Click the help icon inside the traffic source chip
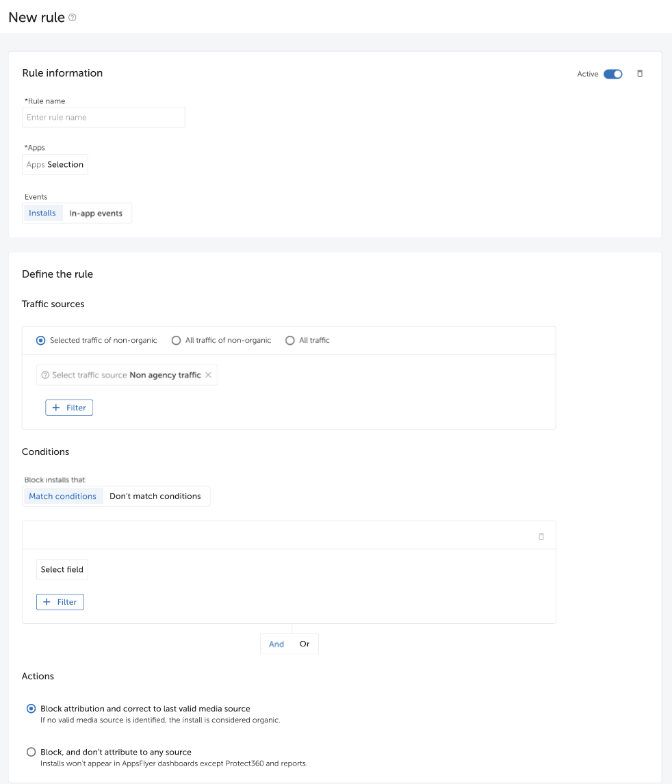Screen dimensions: 672x784 tap(44, 374)
